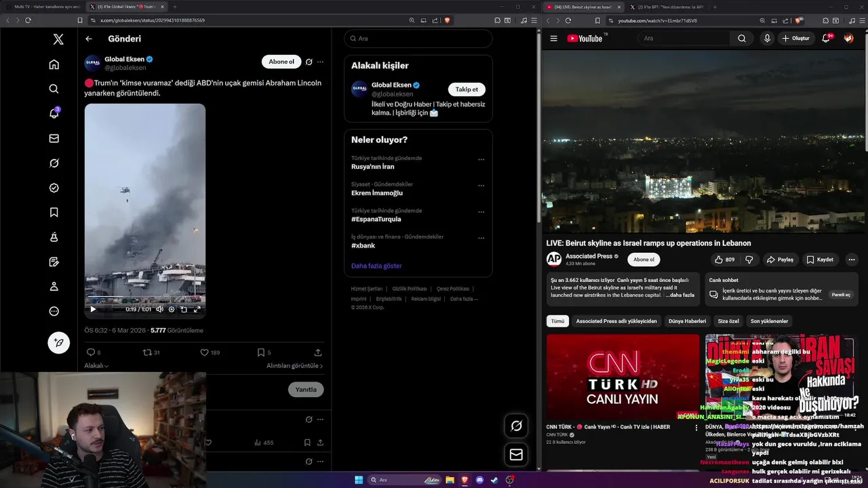
Task: Open tweet video settings gear
Action: 172,309
